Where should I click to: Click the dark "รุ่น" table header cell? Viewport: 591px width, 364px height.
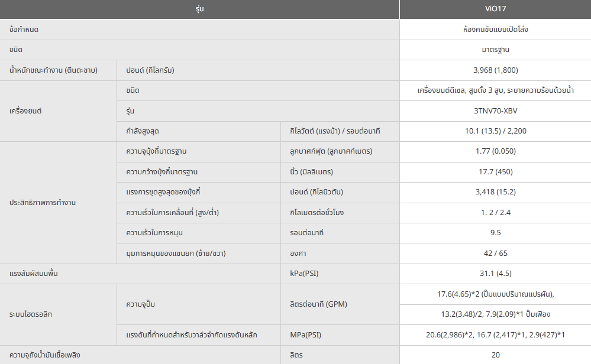pos(199,9)
